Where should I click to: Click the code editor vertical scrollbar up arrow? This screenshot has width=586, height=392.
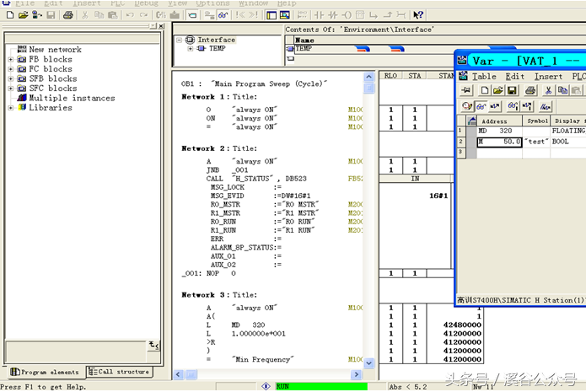[369, 77]
